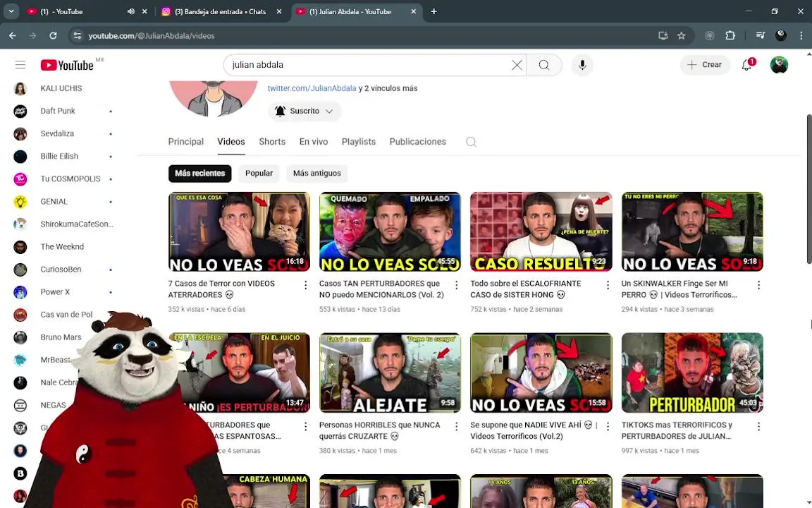812x508 pixels.
Task: Play ALEJATE Personas HORRIBLES thumbnail
Action: [390, 373]
